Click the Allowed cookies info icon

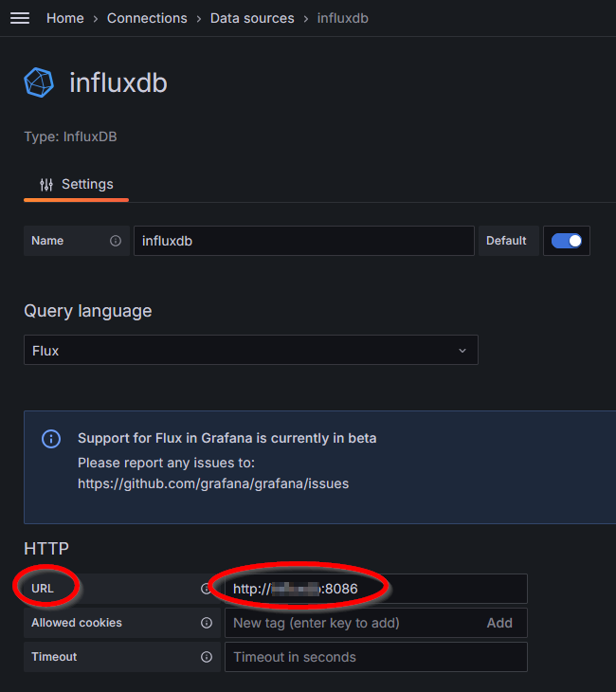click(207, 623)
